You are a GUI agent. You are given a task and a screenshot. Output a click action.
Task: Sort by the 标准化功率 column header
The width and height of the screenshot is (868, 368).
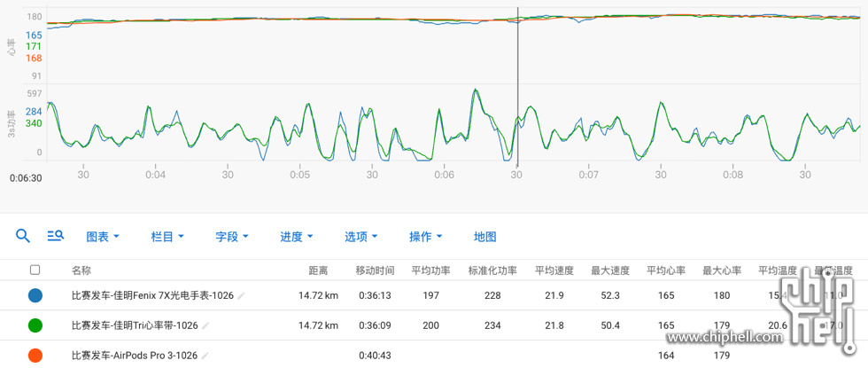point(492,270)
